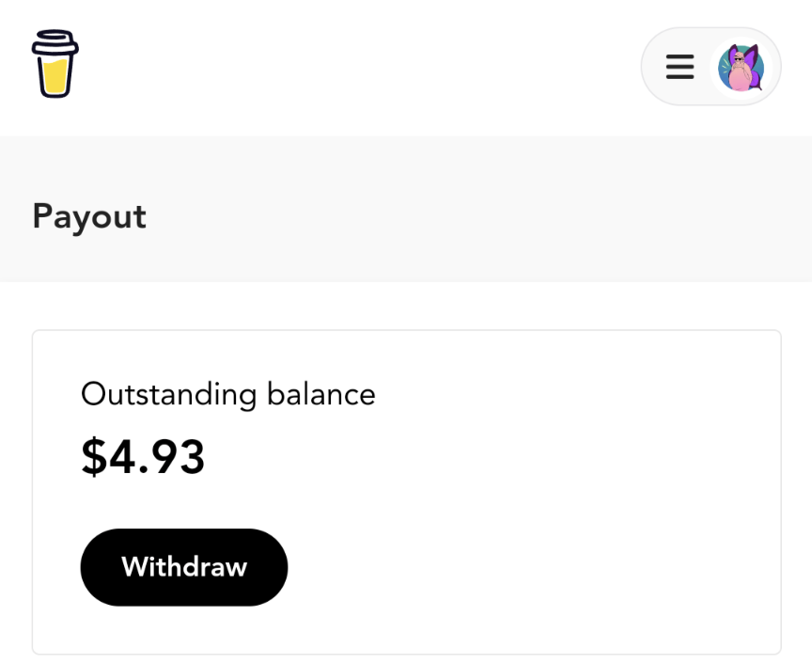Select the dollar amount text
Viewport: 812px width, 664px height.
point(143,457)
